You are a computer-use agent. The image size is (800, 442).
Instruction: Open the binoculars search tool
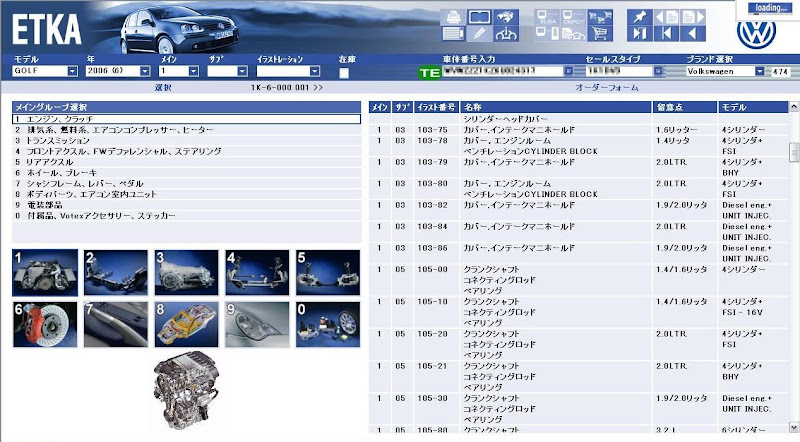pos(506,17)
